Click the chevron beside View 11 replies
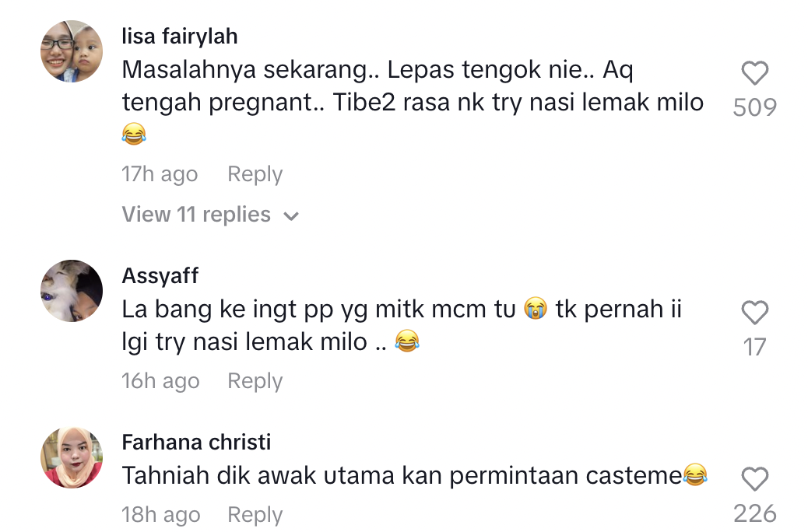The width and height of the screenshot is (808, 532). tap(291, 216)
